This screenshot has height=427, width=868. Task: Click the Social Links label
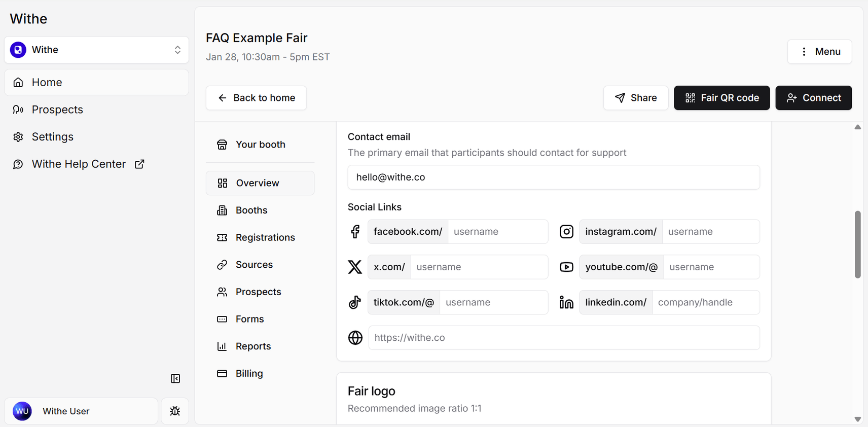374,207
